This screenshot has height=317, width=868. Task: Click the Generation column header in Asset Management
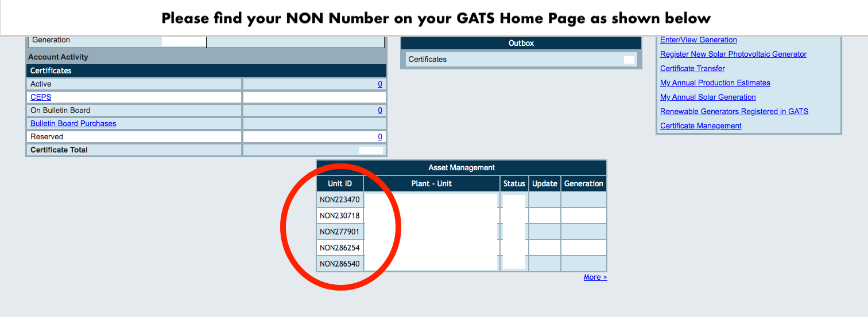click(x=584, y=183)
